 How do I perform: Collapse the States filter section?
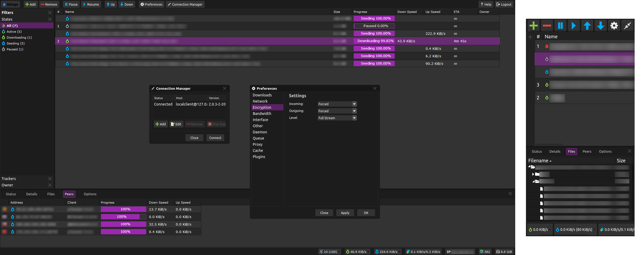(x=50, y=19)
